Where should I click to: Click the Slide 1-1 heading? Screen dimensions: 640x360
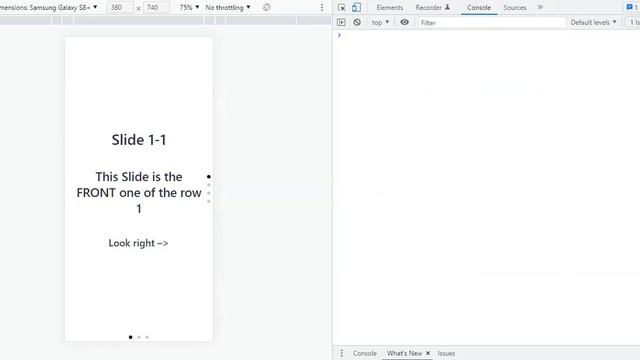(x=139, y=140)
